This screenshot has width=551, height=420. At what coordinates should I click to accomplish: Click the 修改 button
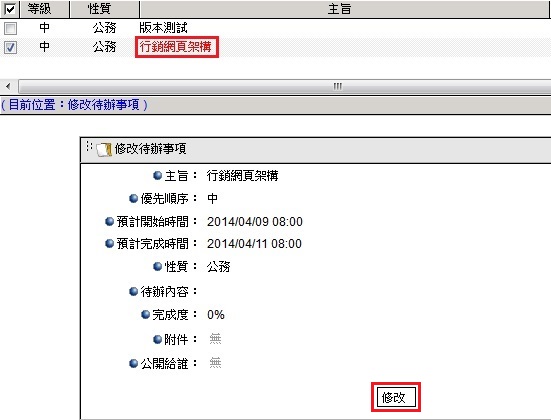[x=396, y=398]
